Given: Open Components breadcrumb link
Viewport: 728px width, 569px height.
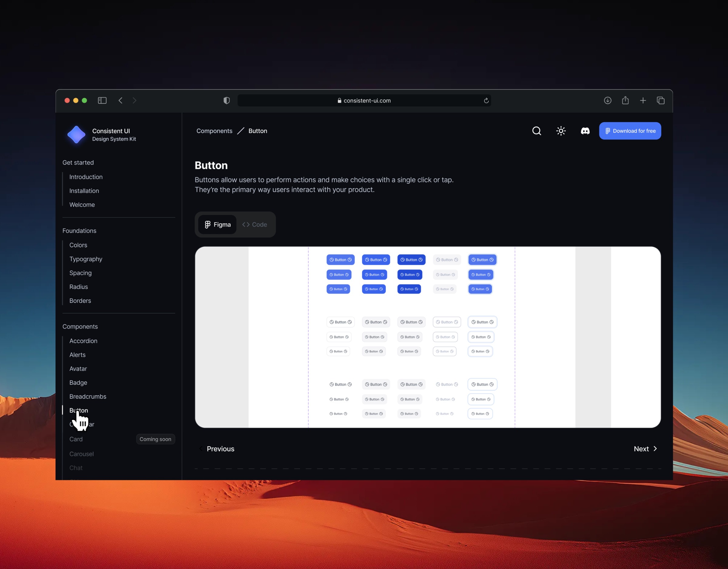Looking at the screenshot, I should pyautogui.click(x=214, y=131).
